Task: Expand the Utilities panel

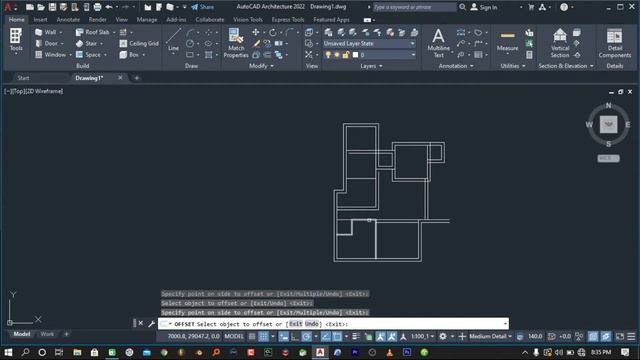Action: coord(513,66)
